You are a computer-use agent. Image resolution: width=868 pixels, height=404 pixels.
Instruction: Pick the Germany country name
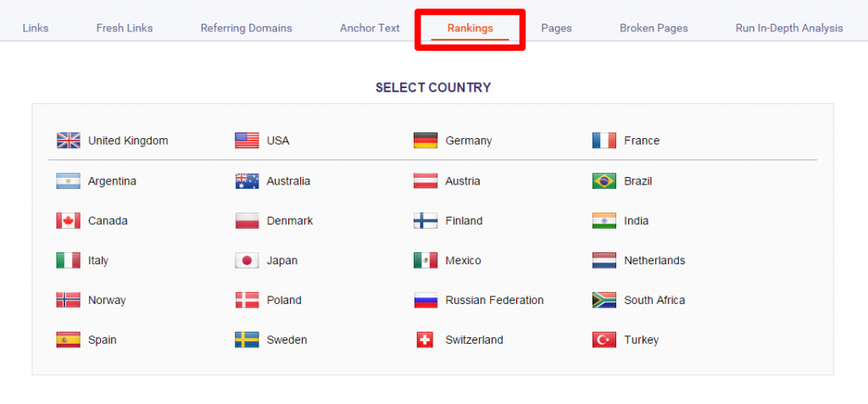point(468,141)
